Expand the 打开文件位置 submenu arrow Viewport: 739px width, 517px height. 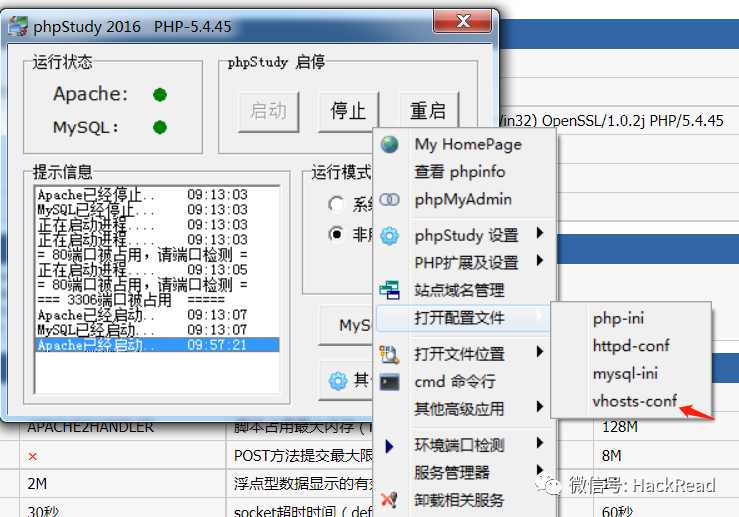pos(540,352)
